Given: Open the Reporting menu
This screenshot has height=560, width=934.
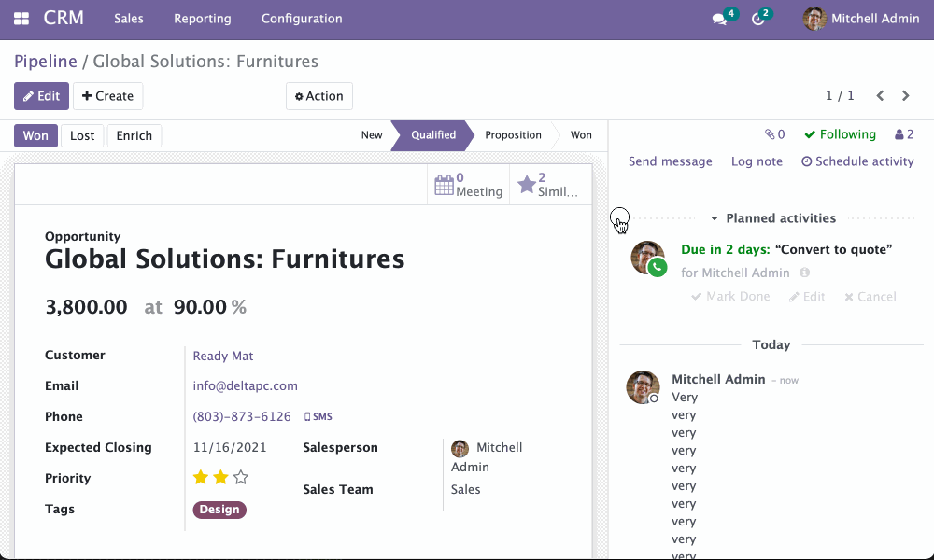Looking at the screenshot, I should (202, 18).
